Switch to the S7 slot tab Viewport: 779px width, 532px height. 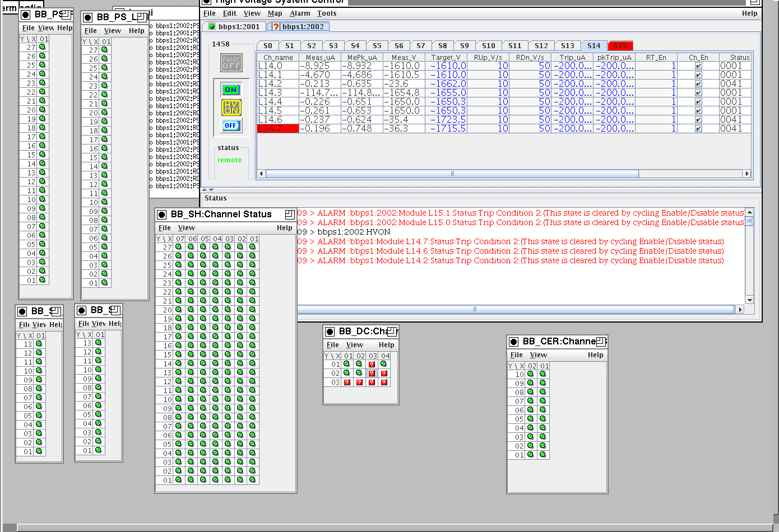pyautogui.click(x=421, y=46)
